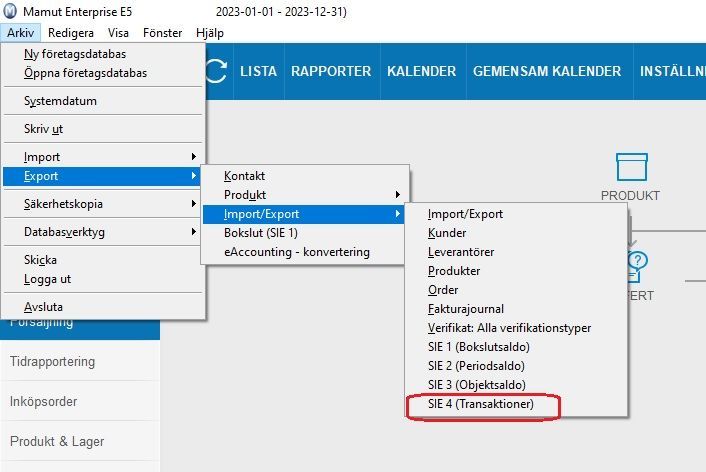Viewport: 706px width, 472px height.
Task: Choose Kunder export option
Action: [516, 233]
